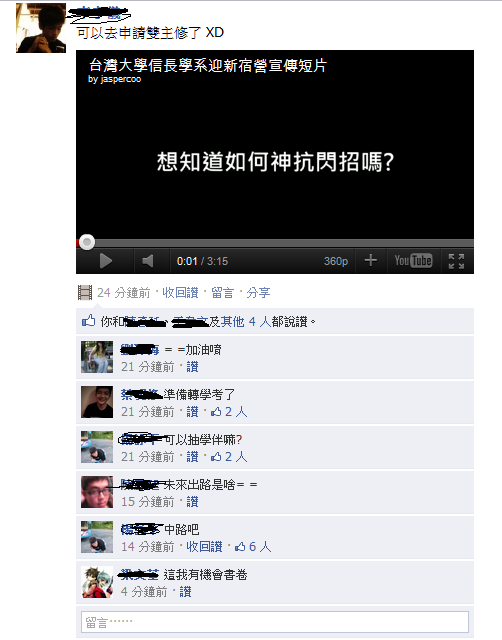Viewport: 502px width, 640px height.
Task: Click the plus icon in player bar
Action: pyautogui.click(x=371, y=260)
